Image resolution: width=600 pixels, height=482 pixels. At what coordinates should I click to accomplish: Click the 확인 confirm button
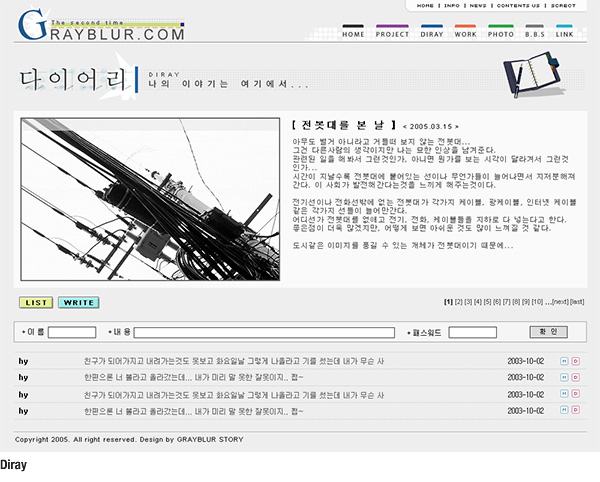pos(548,332)
